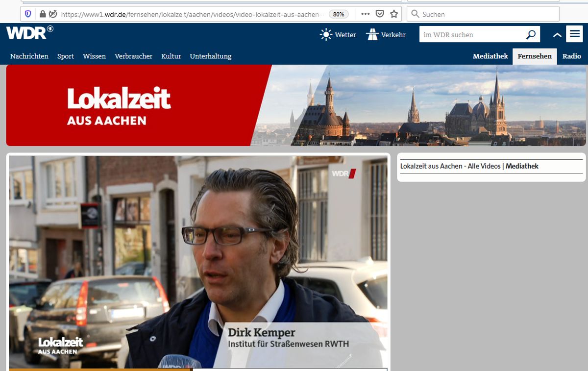
Task: Open the Nachrichten section
Action: point(29,56)
